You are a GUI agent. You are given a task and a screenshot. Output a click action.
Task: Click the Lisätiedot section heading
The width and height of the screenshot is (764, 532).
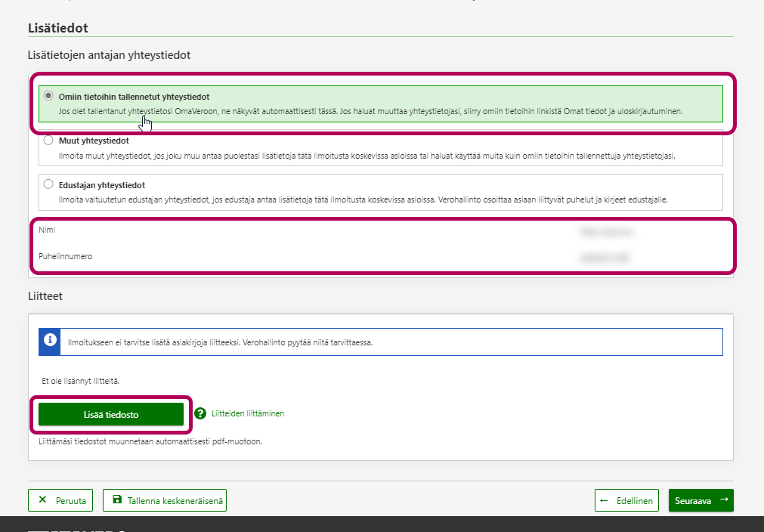tap(58, 28)
